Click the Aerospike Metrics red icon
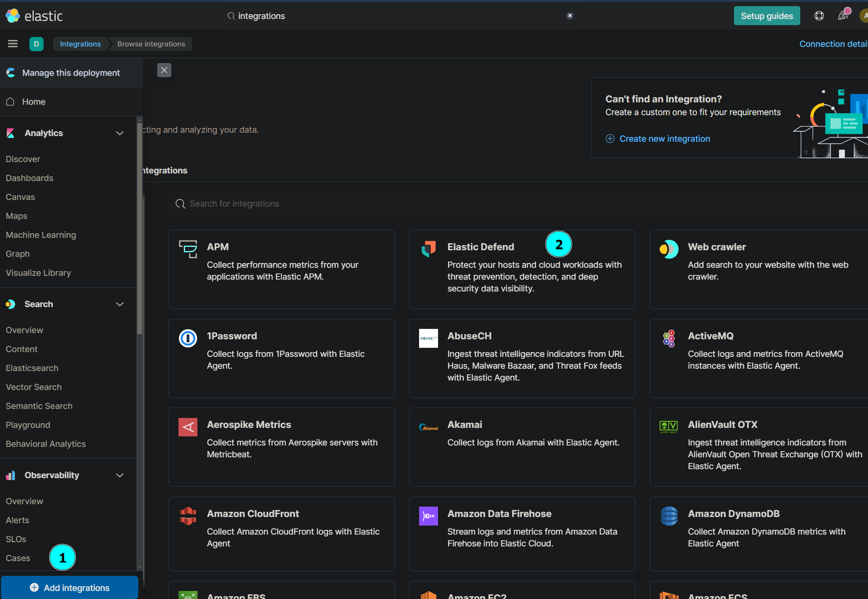The image size is (868, 599). pos(188,427)
